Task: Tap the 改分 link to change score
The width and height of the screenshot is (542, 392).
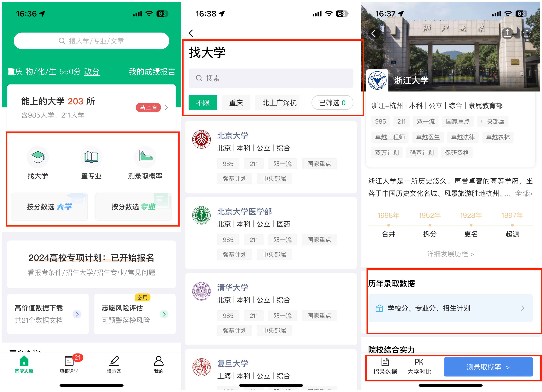Action: 92,71
